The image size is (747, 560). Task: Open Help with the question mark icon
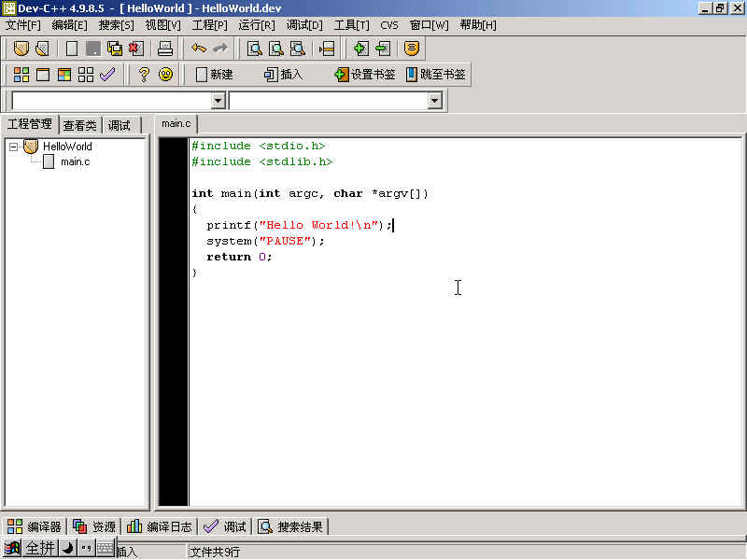point(144,75)
